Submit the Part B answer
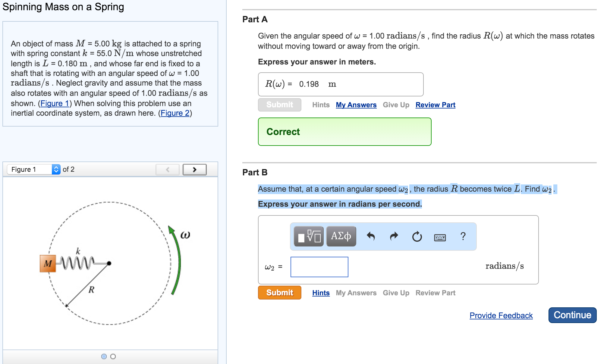 click(279, 292)
